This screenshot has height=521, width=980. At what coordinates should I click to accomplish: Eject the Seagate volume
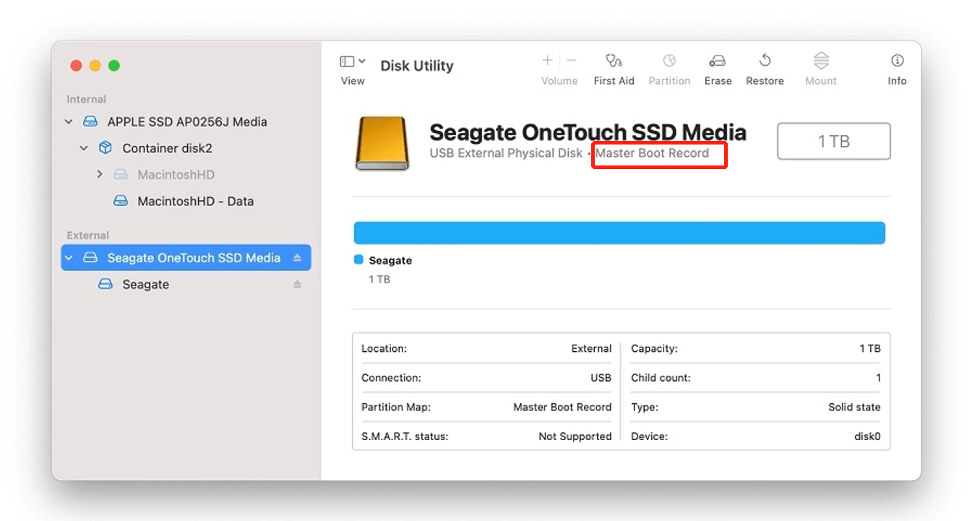coord(297,285)
